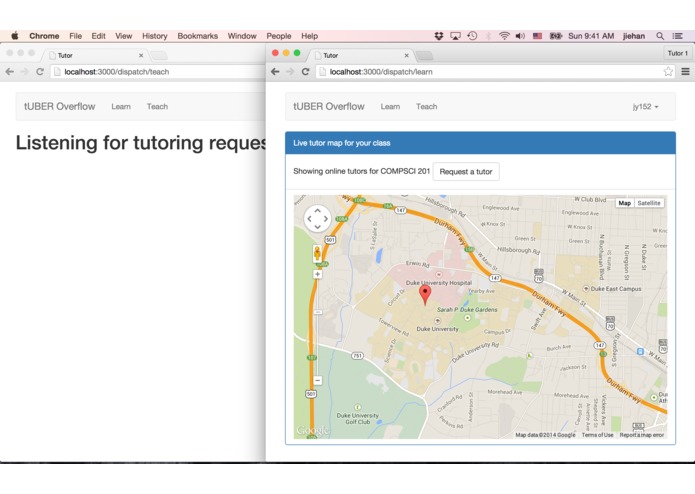Click tUBER Overflow brand in back window
The image size is (695, 494).
click(x=59, y=106)
